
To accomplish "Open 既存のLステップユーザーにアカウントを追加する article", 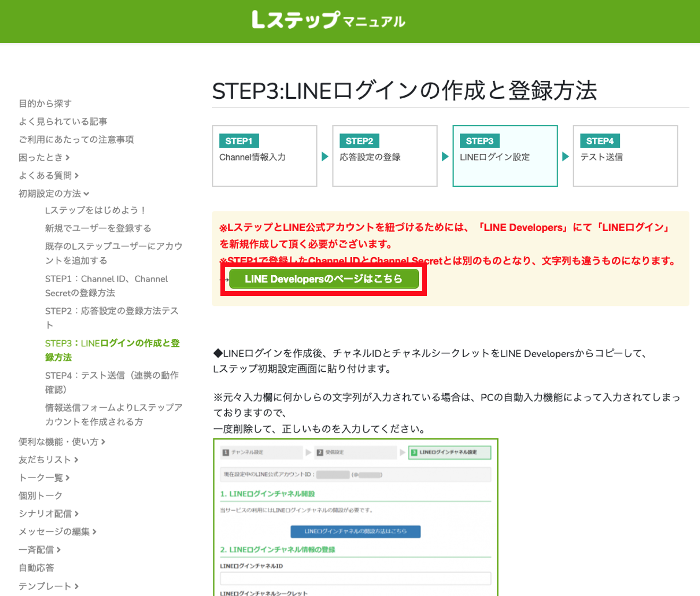I will (x=114, y=253).
